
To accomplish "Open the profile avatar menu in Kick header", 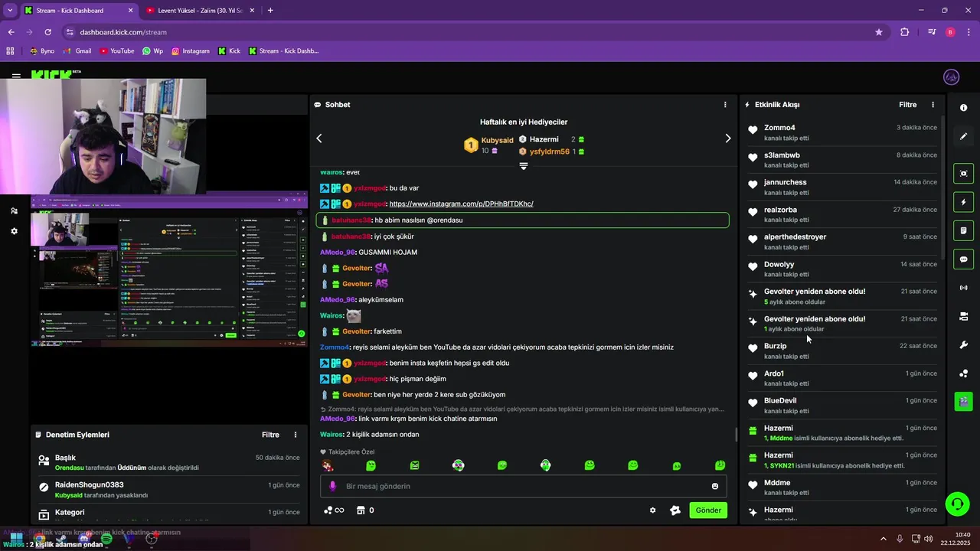I will pos(952,77).
